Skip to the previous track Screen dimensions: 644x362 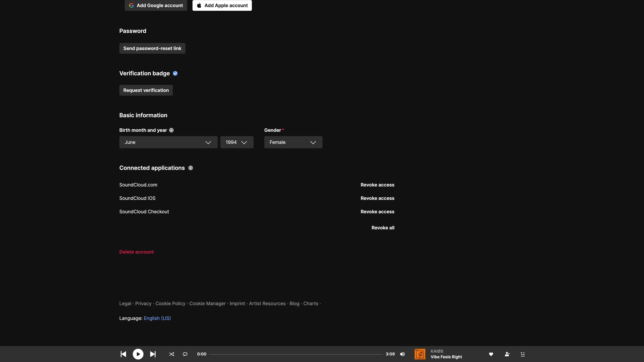123,354
